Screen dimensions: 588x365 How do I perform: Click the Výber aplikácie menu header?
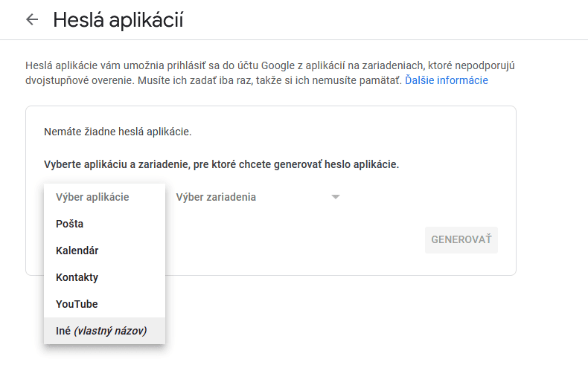(x=92, y=197)
